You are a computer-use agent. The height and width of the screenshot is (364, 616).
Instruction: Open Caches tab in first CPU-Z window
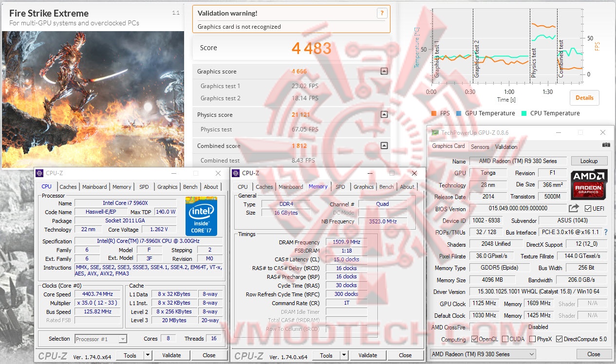(68, 187)
